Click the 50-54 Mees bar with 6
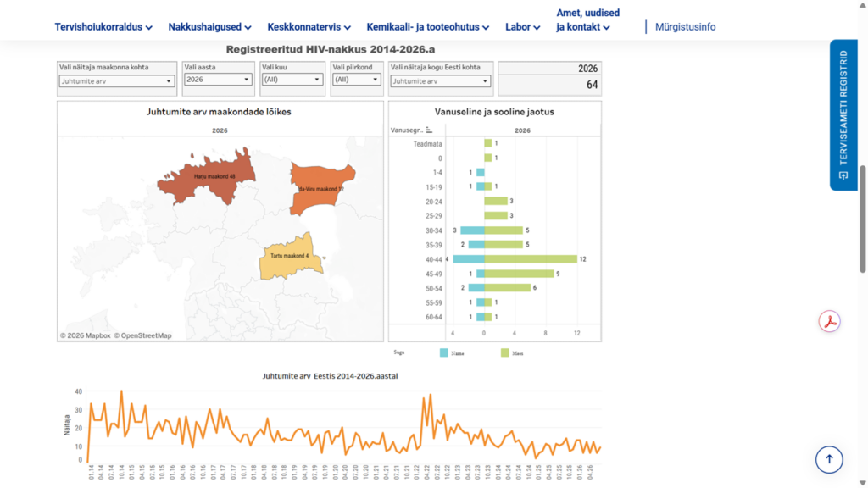The width and height of the screenshot is (868, 488). click(508, 288)
